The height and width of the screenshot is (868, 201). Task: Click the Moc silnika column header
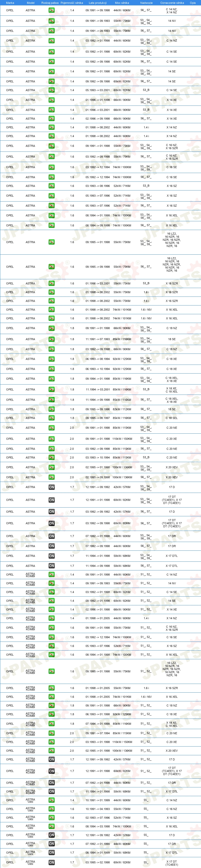(122, 3)
